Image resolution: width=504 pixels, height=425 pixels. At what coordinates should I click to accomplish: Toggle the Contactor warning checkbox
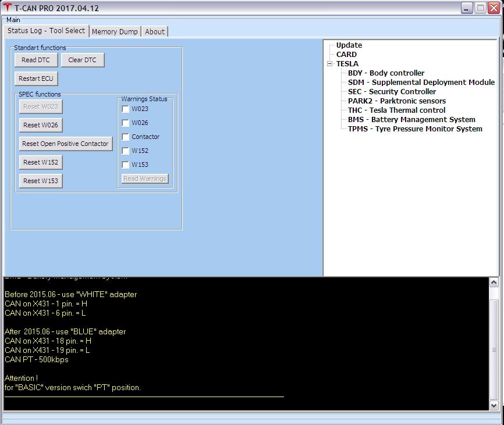tap(125, 137)
